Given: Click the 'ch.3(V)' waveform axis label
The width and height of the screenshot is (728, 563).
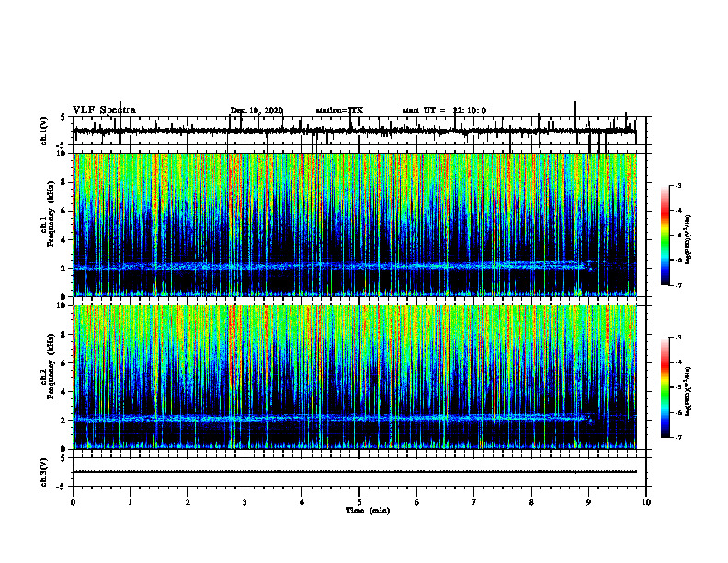Looking at the screenshot, I should coord(44,472).
